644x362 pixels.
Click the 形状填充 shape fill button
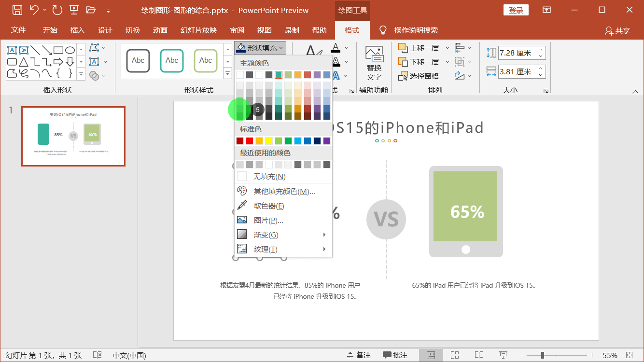[260, 48]
